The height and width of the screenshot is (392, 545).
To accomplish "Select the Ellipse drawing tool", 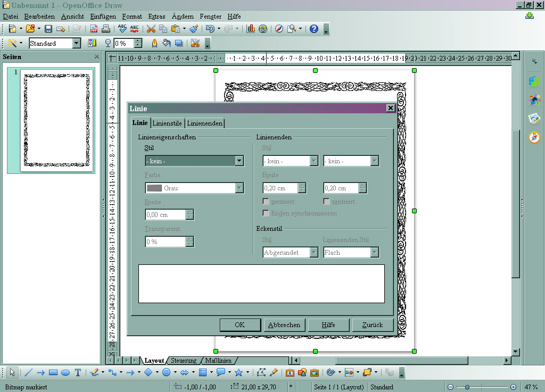I will 65,372.
